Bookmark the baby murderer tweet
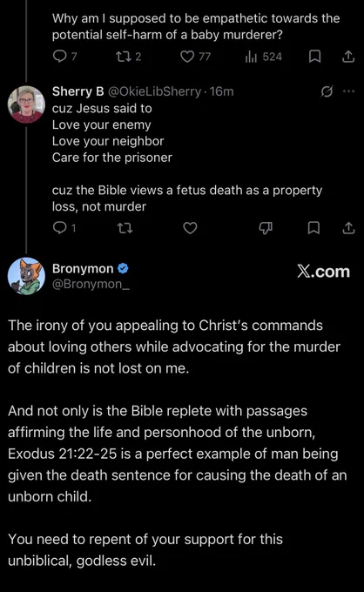 click(x=314, y=57)
